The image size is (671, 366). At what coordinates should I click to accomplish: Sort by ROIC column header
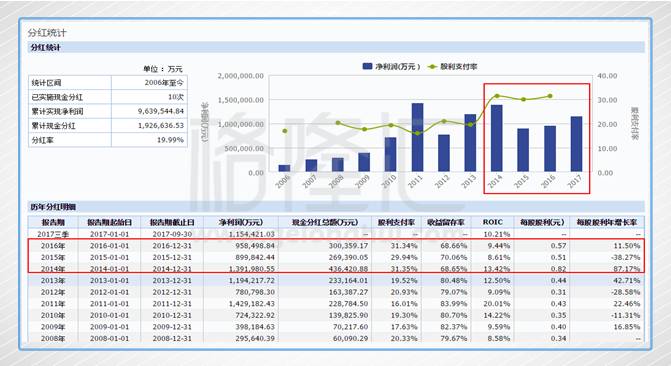pyautogui.click(x=493, y=222)
